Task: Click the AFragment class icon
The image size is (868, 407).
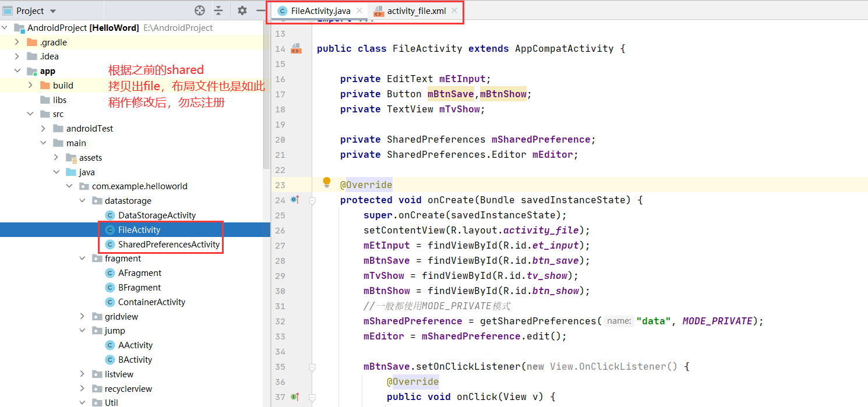Action: [x=110, y=273]
